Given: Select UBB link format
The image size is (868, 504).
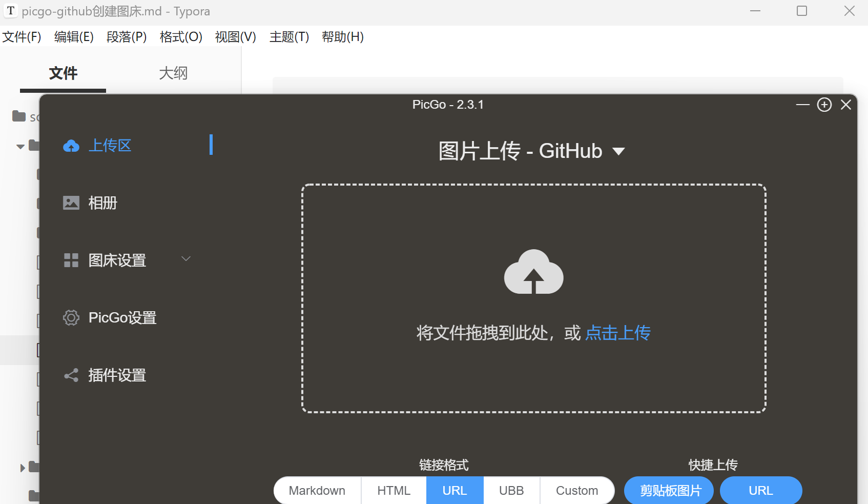Looking at the screenshot, I should pyautogui.click(x=511, y=491).
